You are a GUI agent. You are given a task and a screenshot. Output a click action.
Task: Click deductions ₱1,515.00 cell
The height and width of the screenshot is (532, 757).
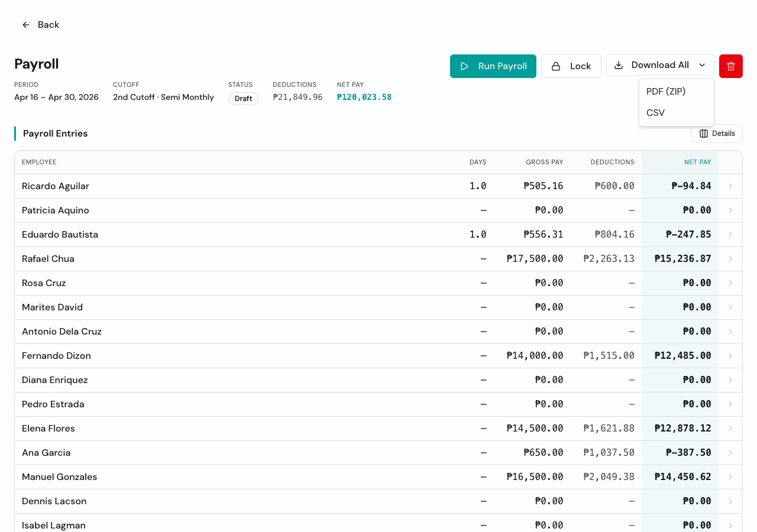click(x=609, y=356)
